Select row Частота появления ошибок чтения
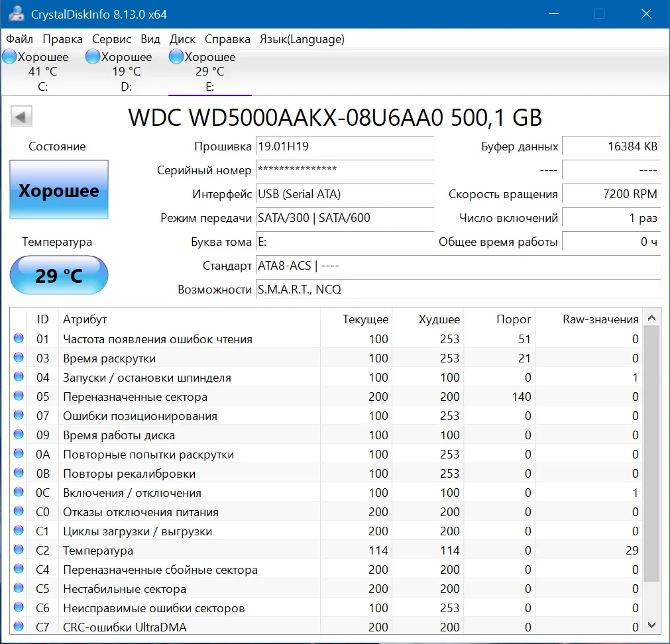Viewport: 670px width, 644px height. tap(326, 339)
